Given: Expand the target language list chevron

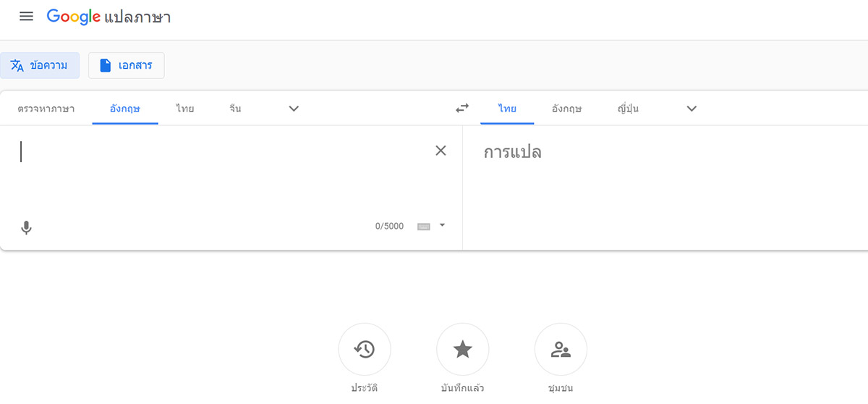Looking at the screenshot, I should (x=692, y=109).
